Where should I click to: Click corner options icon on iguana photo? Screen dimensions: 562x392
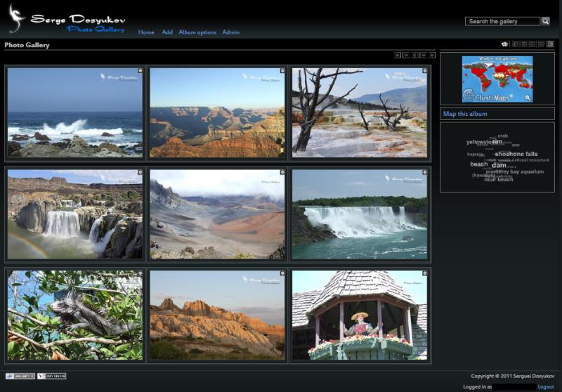[x=140, y=273]
